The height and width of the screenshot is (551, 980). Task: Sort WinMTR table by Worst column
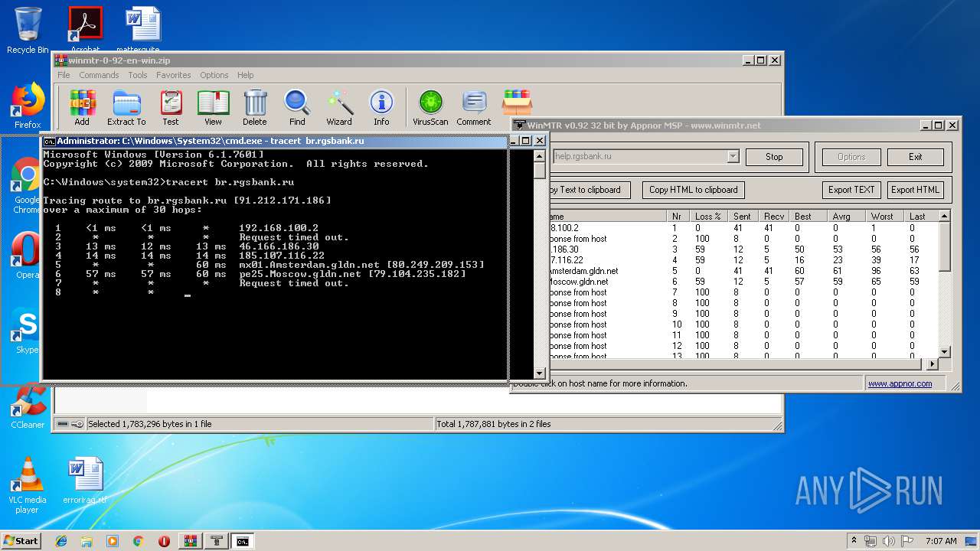click(x=884, y=217)
